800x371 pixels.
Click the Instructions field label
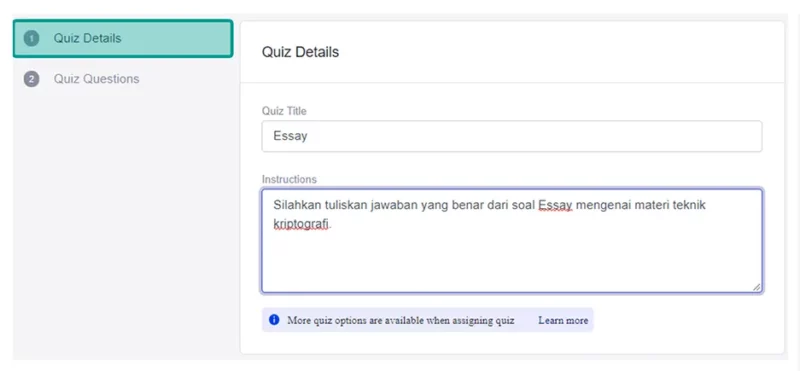289,179
